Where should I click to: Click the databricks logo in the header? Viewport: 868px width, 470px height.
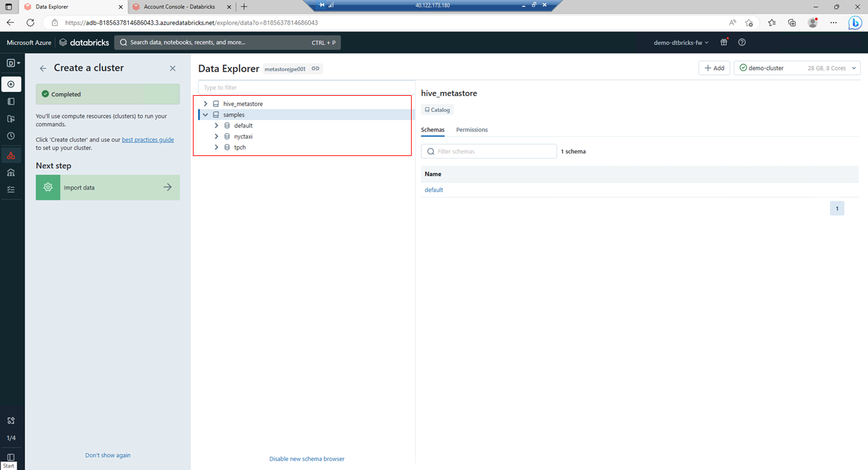pyautogui.click(x=84, y=43)
